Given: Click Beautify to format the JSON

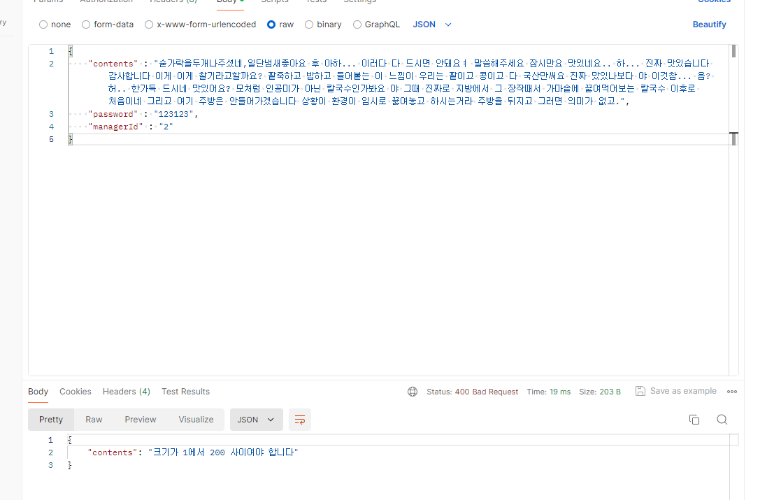Looking at the screenshot, I should point(709,24).
